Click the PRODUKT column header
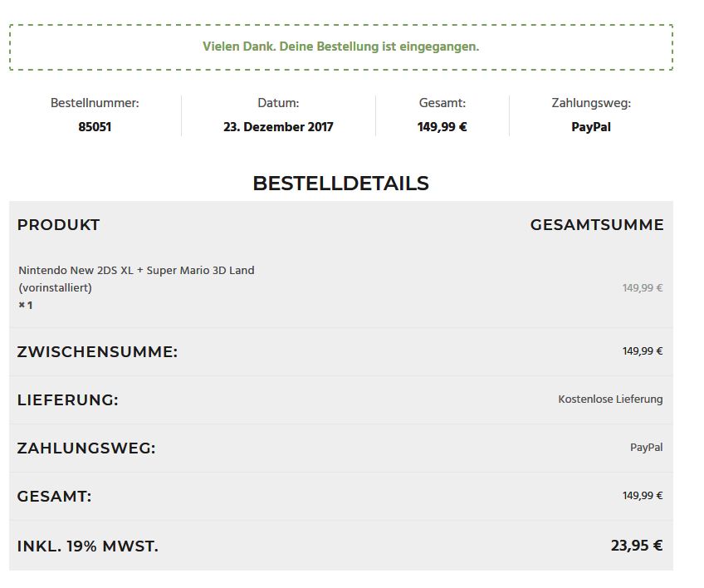The width and height of the screenshot is (704, 588). [58, 224]
